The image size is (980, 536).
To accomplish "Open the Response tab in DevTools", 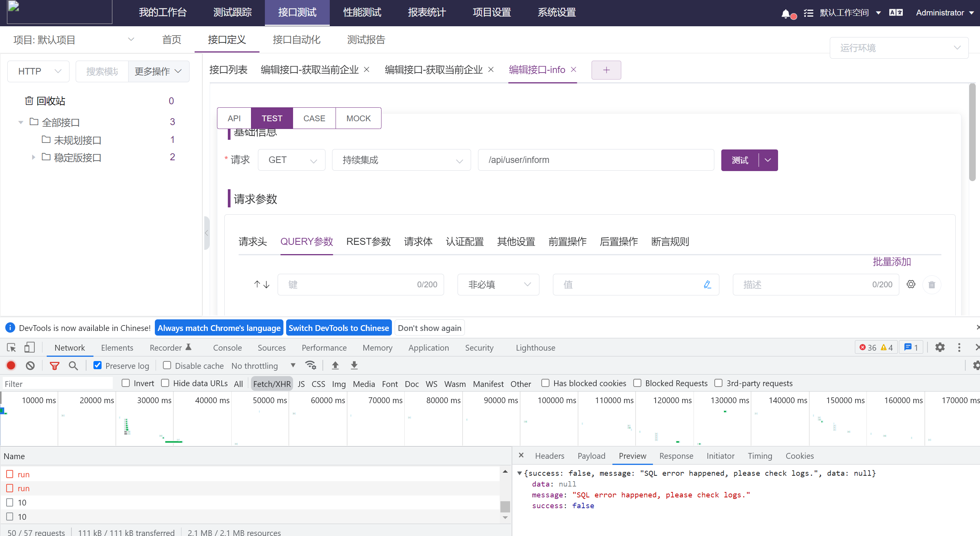I will [x=676, y=456].
